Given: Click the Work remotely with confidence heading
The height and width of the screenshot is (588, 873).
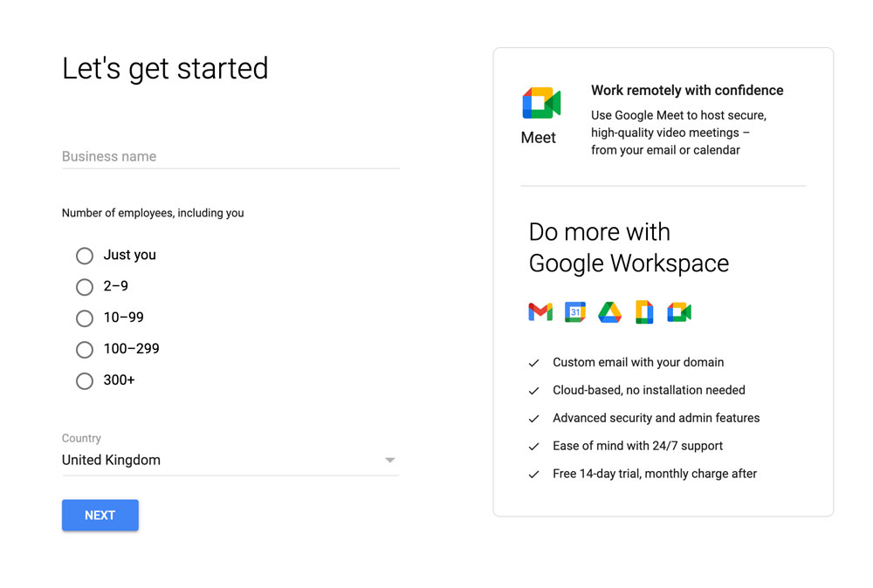Looking at the screenshot, I should (x=687, y=90).
